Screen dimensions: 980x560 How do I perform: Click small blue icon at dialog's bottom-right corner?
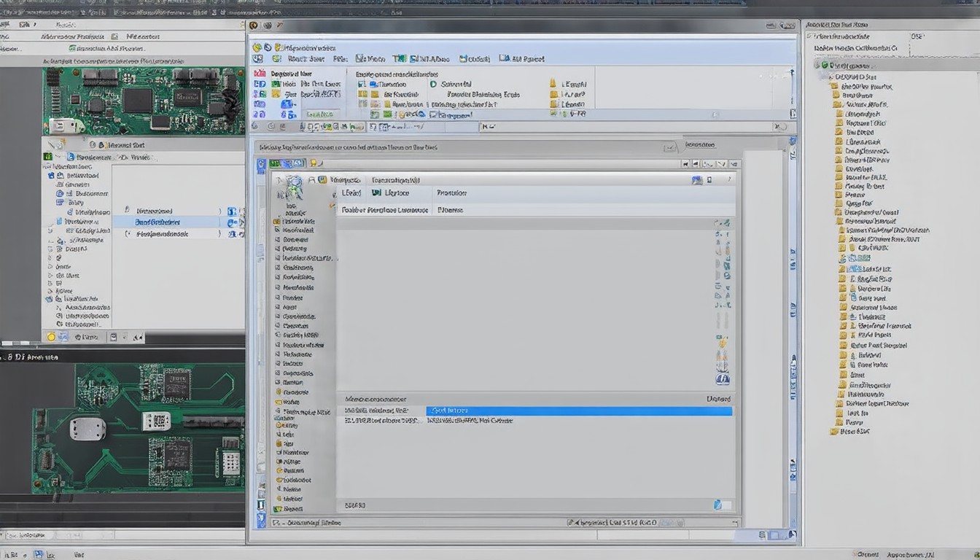click(x=717, y=505)
